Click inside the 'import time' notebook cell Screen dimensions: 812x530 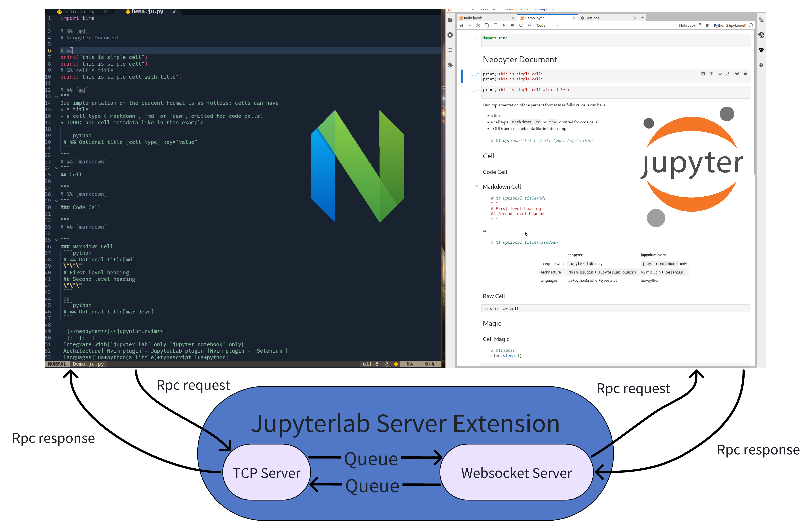[616, 41]
